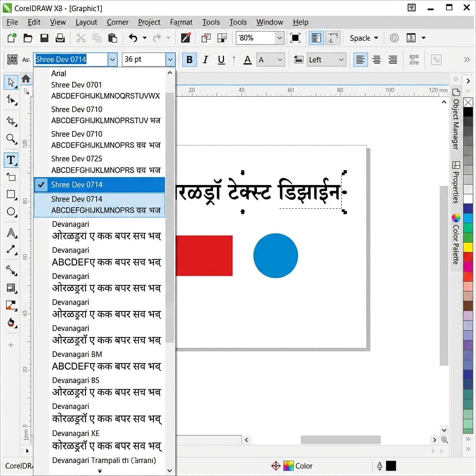The width and height of the screenshot is (476, 476).
Task: Open the Layout menu
Action: [86, 22]
